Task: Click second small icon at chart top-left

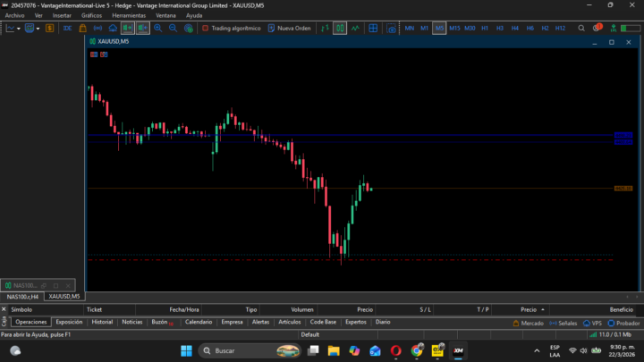Action: 104,55
